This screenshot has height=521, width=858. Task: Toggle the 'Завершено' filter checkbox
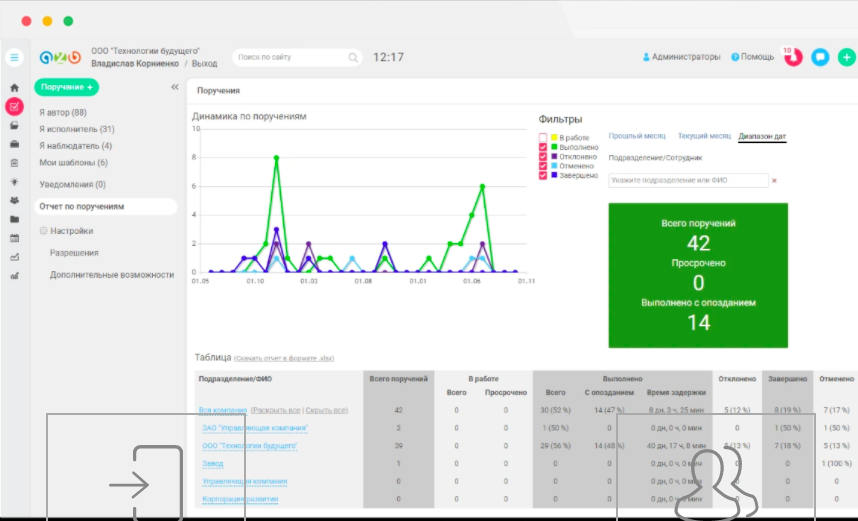(x=543, y=175)
